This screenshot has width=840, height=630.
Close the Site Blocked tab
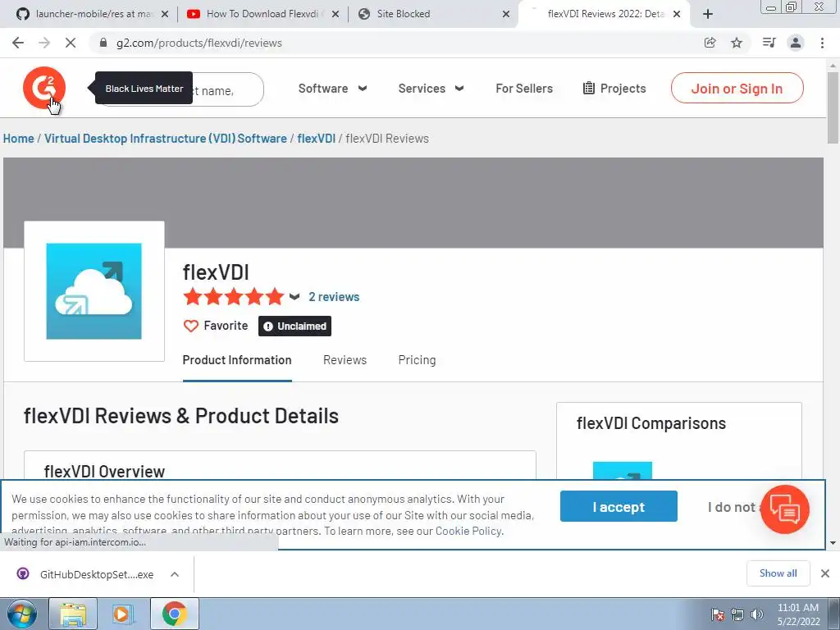pyautogui.click(x=505, y=14)
